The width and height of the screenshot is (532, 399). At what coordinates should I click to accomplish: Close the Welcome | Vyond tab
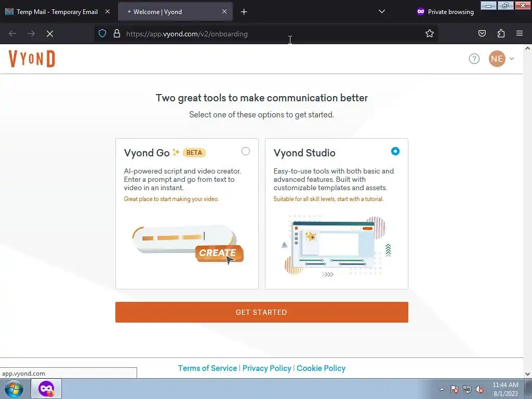coord(224,11)
